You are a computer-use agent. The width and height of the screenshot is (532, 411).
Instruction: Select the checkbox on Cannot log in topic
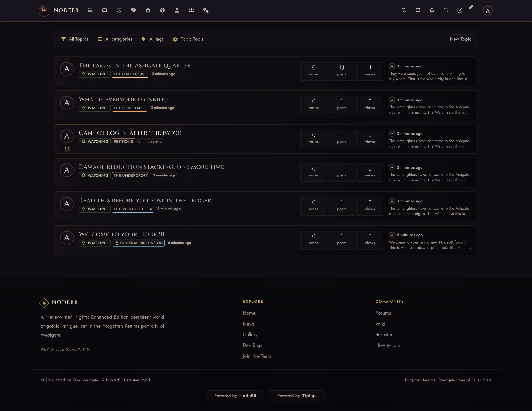pos(67,149)
